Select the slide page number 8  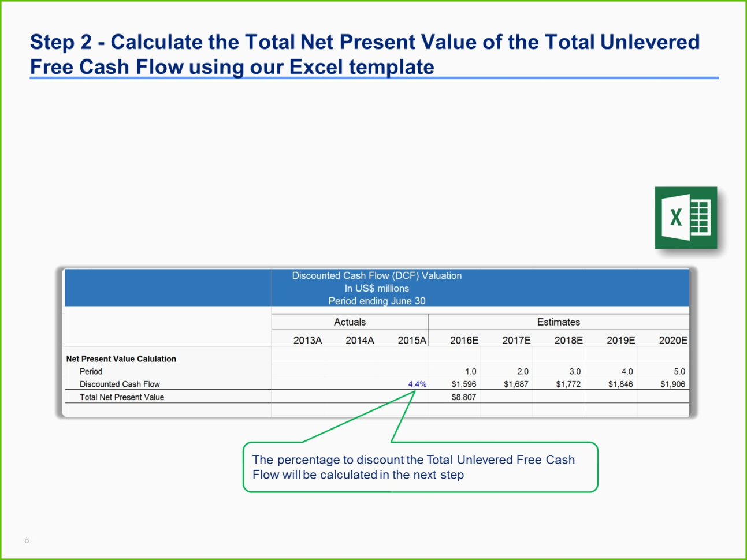click(x=27, y=540)
